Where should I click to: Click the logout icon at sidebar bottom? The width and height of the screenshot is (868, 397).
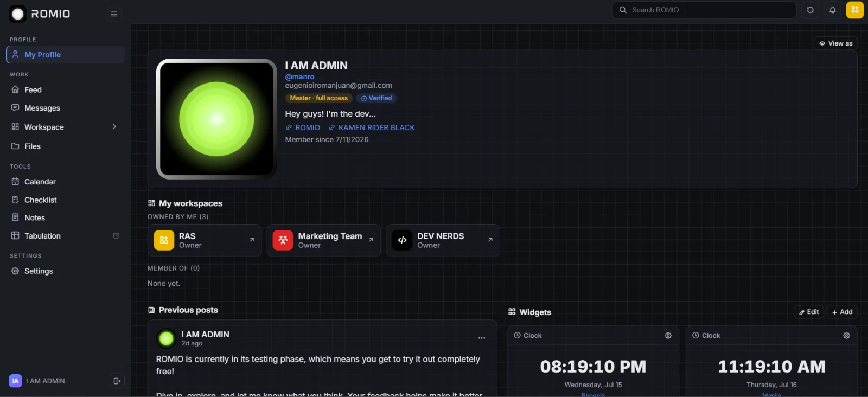click(117, 381)
